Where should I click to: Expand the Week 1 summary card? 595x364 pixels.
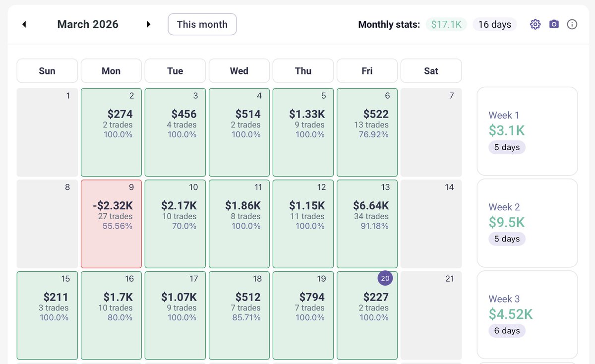pyautogui.click(x=527, y=130)
